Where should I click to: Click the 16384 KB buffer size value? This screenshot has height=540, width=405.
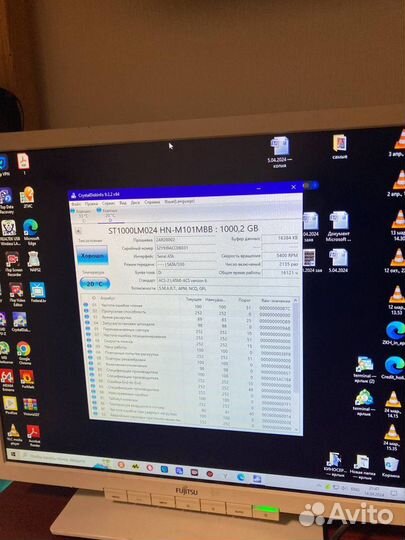[x=280, y=238]
